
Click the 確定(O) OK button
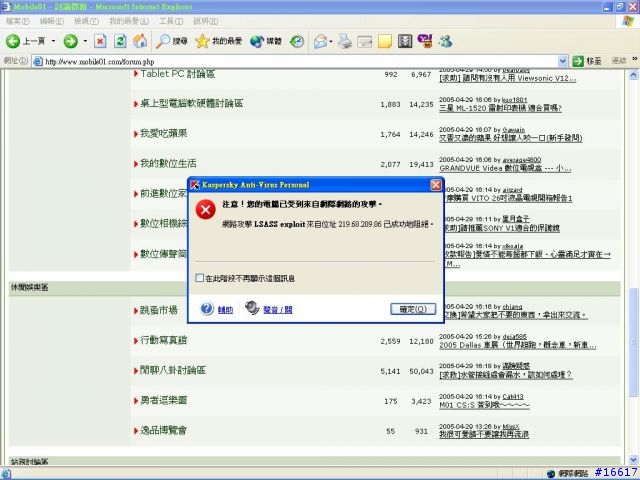413,309
